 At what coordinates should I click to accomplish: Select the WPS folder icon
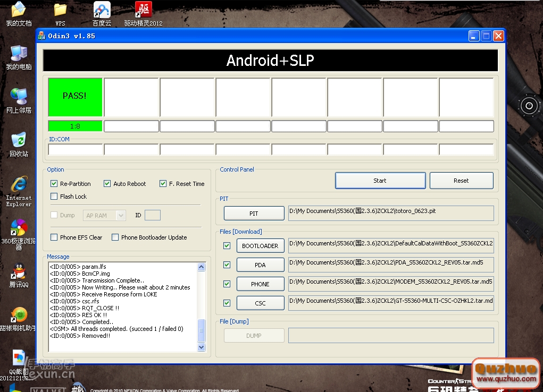coord(60,11)
